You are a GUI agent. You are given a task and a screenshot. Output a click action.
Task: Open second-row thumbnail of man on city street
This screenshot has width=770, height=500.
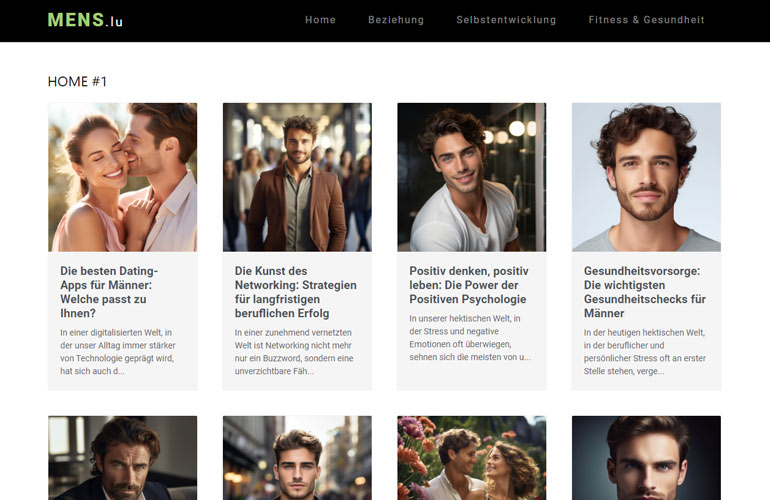coord(297,458)
